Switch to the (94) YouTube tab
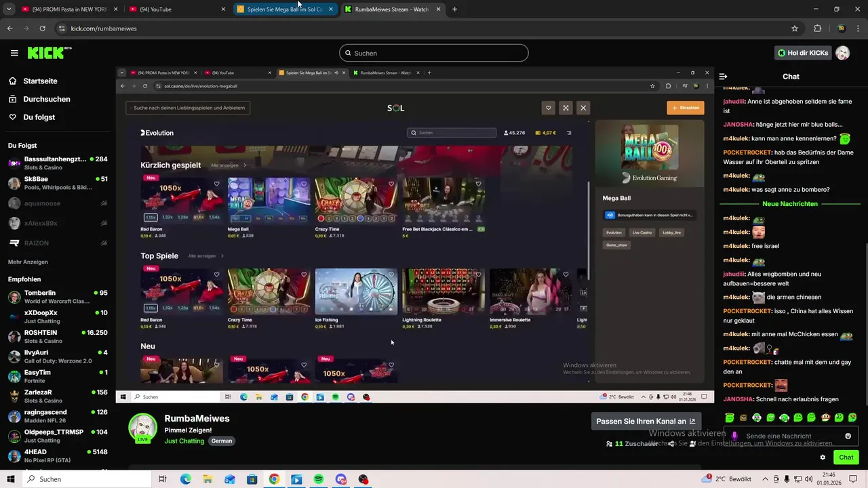 click(176, 9)
